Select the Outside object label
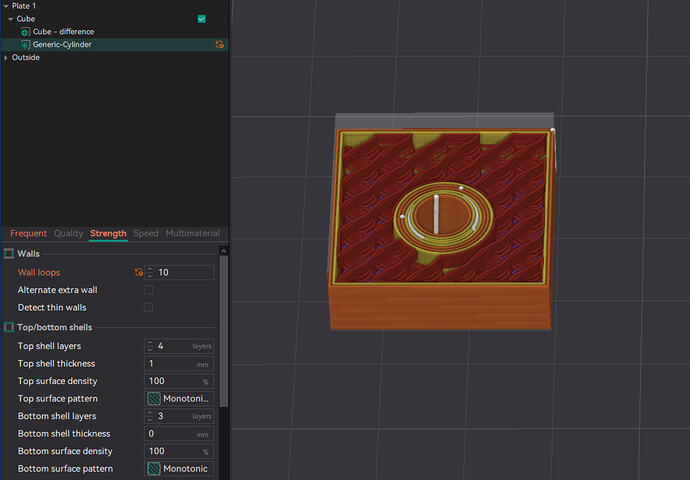The width and height of the screenshot is (690, 480). click(26, 58)
